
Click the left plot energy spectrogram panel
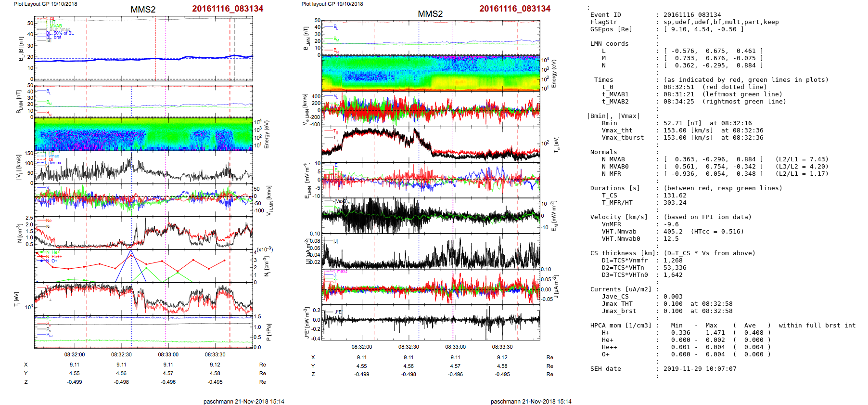[x=143, y=134]
